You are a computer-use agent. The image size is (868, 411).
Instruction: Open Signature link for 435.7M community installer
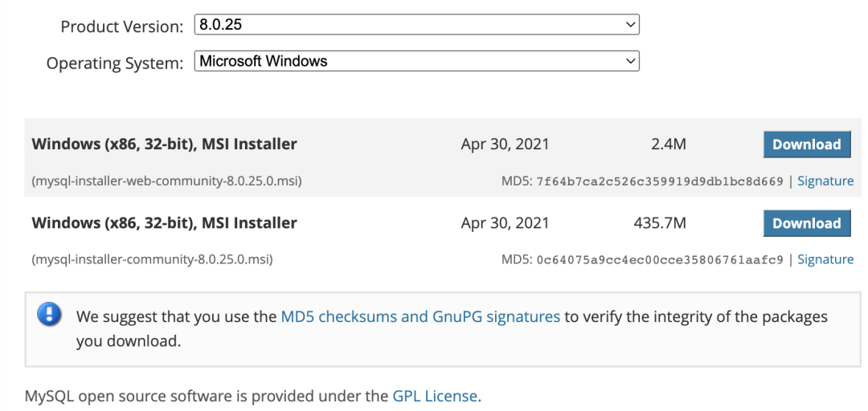point(825,259)
